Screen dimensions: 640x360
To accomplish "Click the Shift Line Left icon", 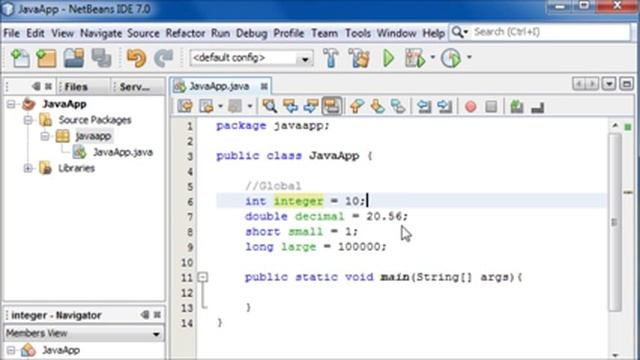I will (424, 107).
